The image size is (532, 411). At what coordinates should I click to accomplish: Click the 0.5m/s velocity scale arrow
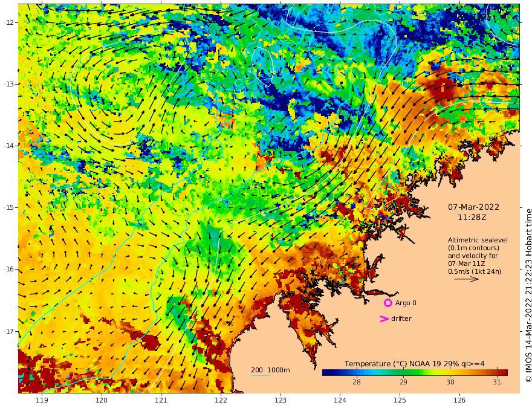(467, 279)
